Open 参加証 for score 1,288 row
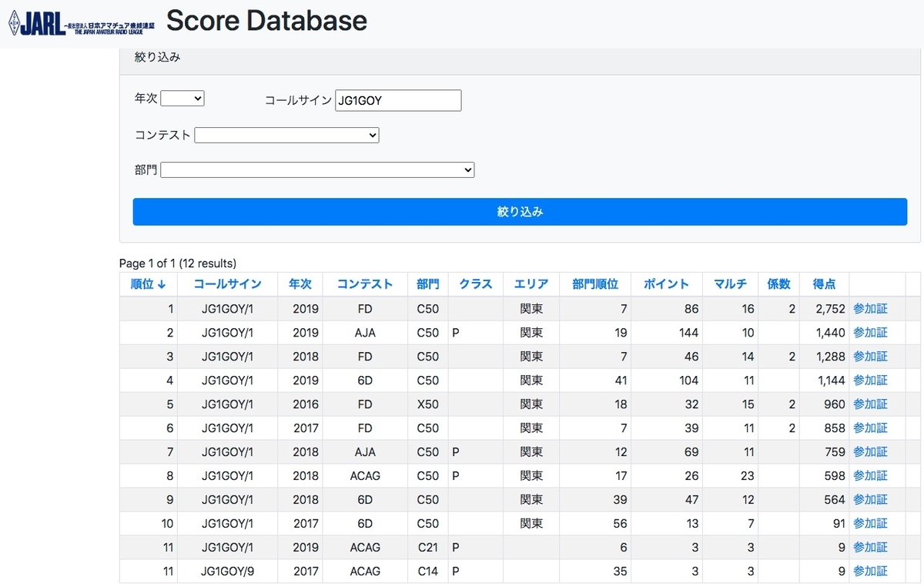Image resolution: width=924 pixels, height=587 pixels. point(870,357)
